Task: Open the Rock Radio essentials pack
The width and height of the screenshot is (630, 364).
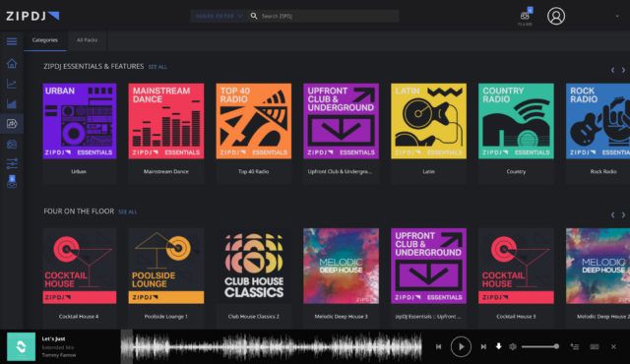Action: (598, 121)
